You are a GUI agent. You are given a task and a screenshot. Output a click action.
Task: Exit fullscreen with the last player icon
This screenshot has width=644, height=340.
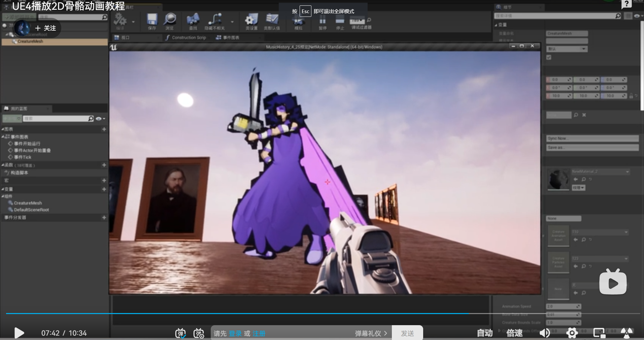pyautogui.click(x=626, y=333)
